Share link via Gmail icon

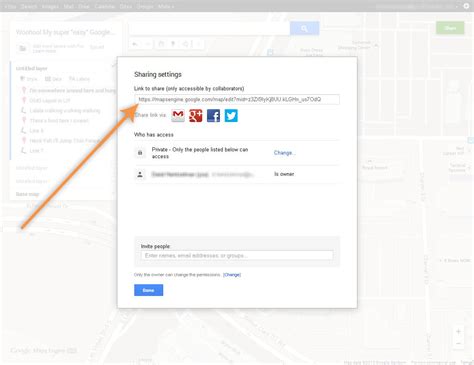click(x=178, y=115)
